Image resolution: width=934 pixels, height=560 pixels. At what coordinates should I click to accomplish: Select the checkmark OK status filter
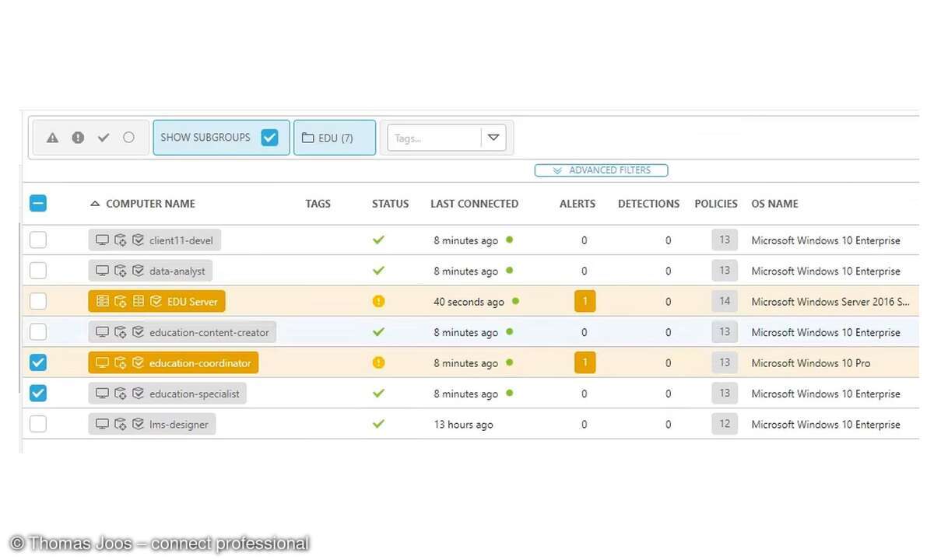pos(103,137)
